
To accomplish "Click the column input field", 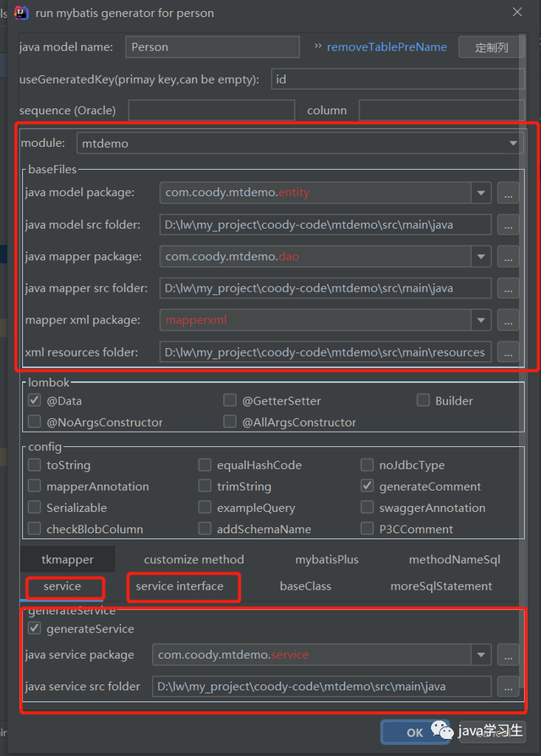I will pyautogui.click(x=441, y=111).
